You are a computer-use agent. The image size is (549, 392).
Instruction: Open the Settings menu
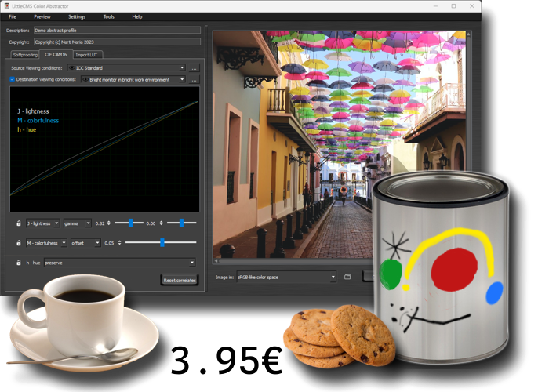[77, 16]
